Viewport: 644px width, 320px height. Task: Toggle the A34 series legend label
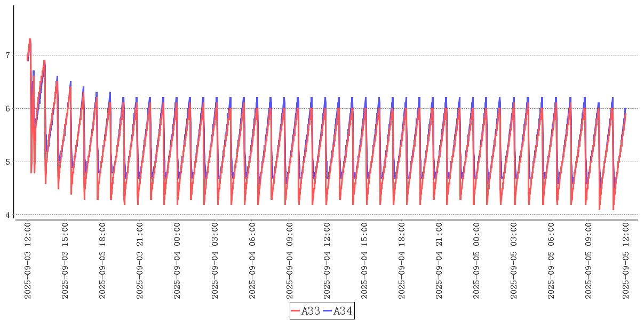tap(343, 311)
